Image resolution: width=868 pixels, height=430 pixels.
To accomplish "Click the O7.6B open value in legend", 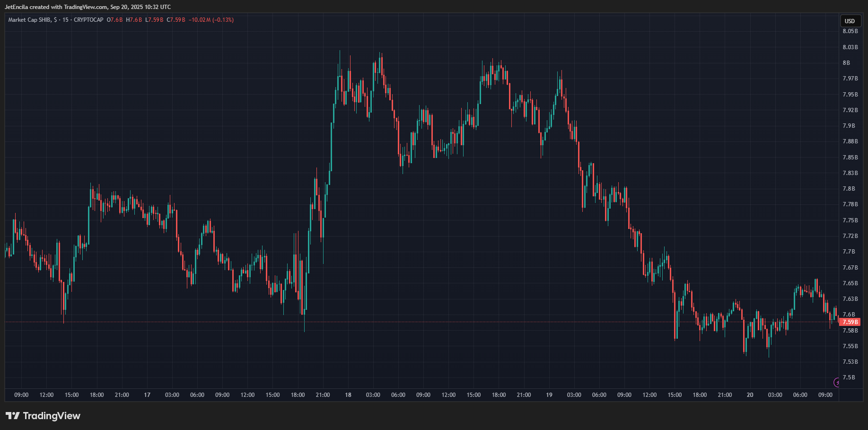I will click(x=114, y=20).
